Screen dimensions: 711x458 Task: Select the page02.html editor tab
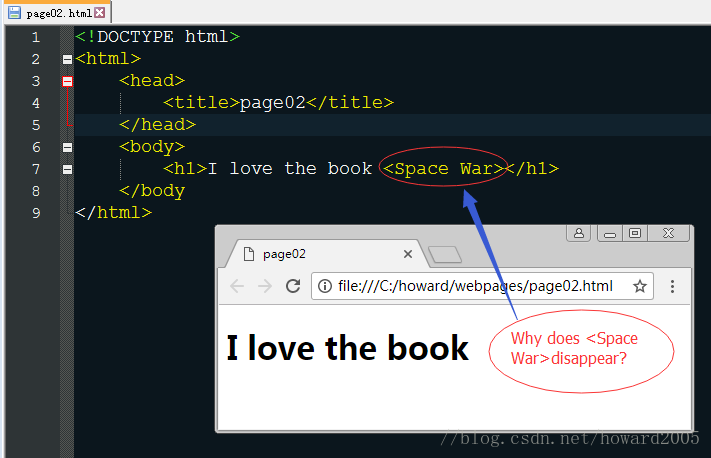[59, 13]
